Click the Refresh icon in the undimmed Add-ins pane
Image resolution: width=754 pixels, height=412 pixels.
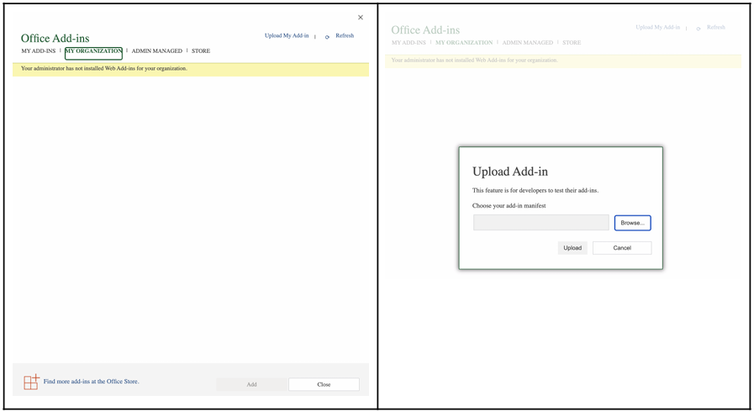click(327, 36)
